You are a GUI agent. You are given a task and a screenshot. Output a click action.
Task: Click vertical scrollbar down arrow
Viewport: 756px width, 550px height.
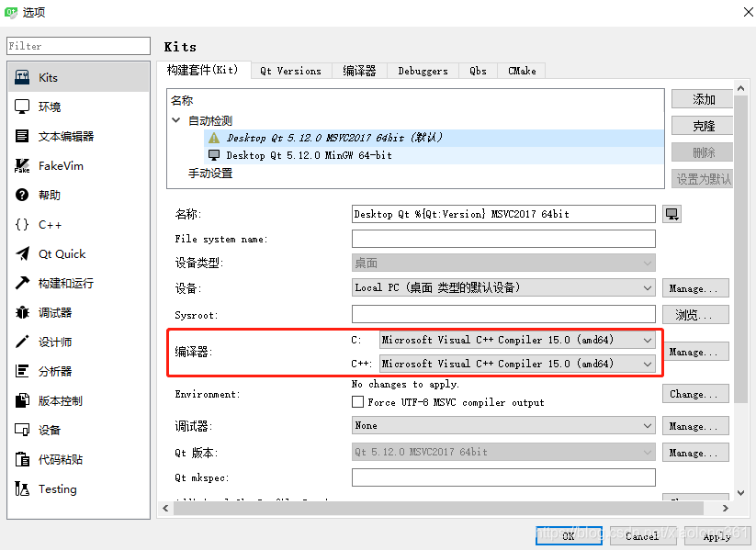tap(741, 493)
